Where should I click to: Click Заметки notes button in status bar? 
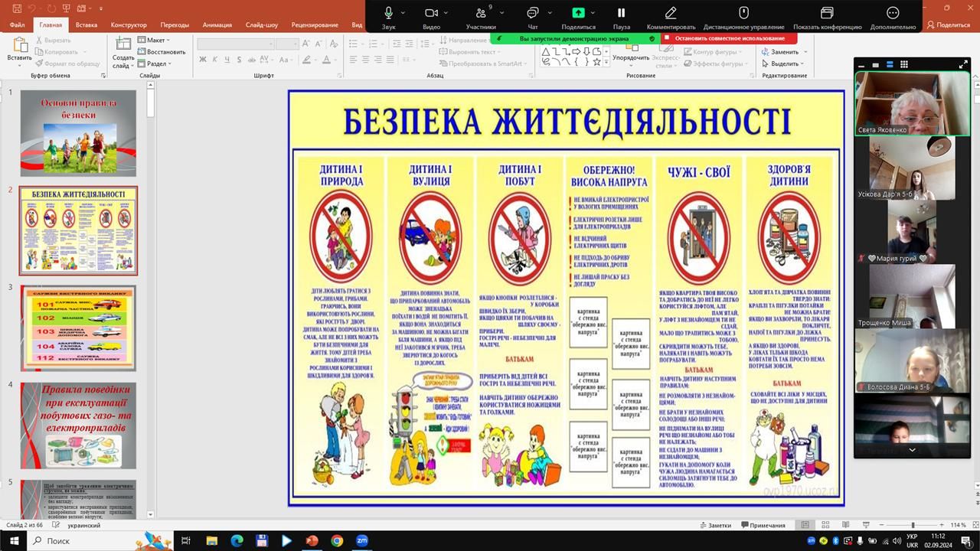pos(716,526)
